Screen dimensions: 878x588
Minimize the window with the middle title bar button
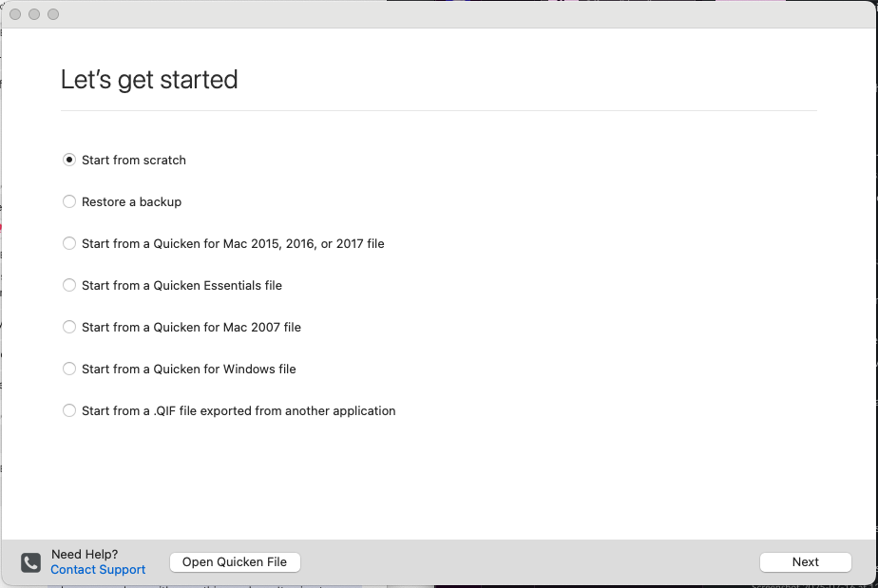34,14
